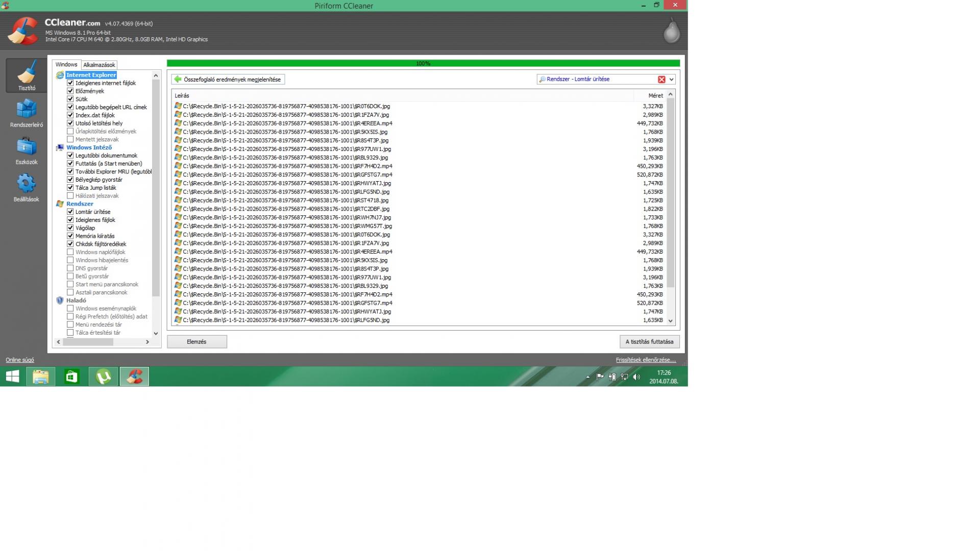Open the Windows Store taskbar icon

(x=72, y=377)
